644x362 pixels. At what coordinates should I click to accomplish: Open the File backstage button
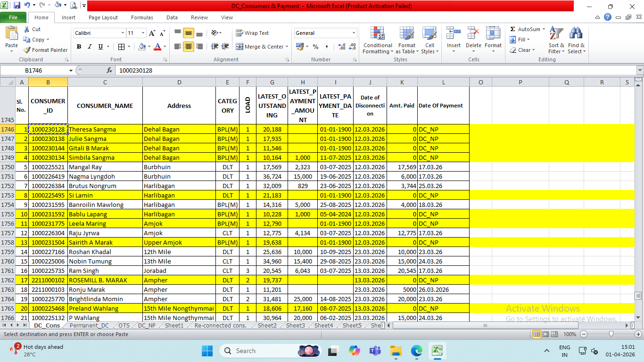pos(13,17)
